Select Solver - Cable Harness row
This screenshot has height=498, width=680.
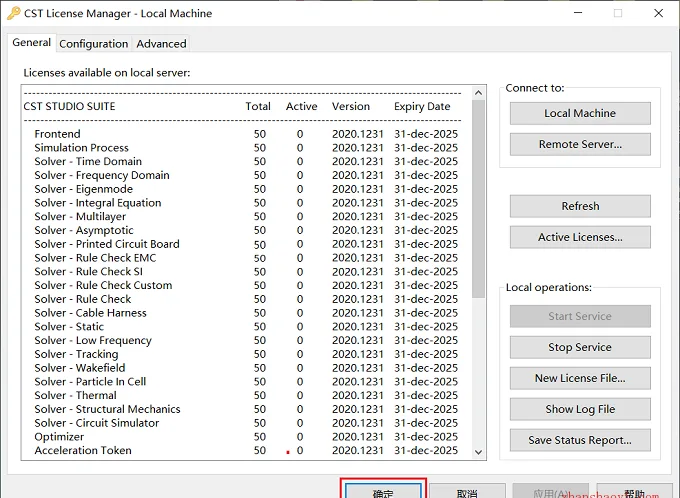(246, 313)
